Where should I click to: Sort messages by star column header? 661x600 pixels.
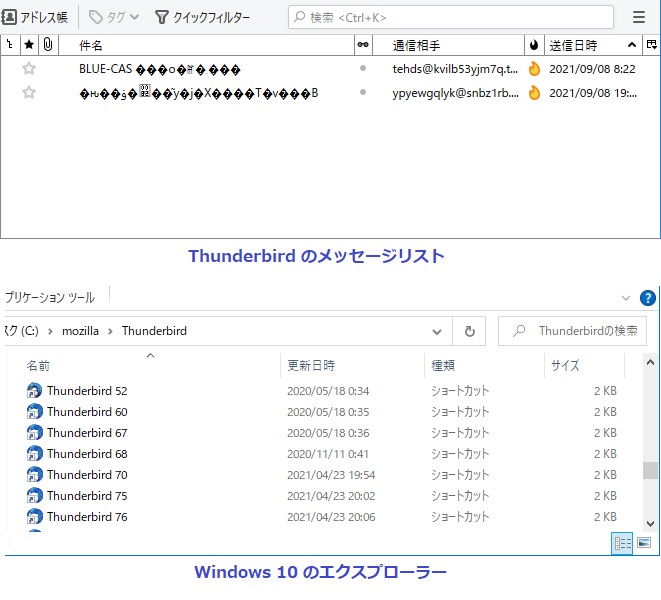coord(29,45)
